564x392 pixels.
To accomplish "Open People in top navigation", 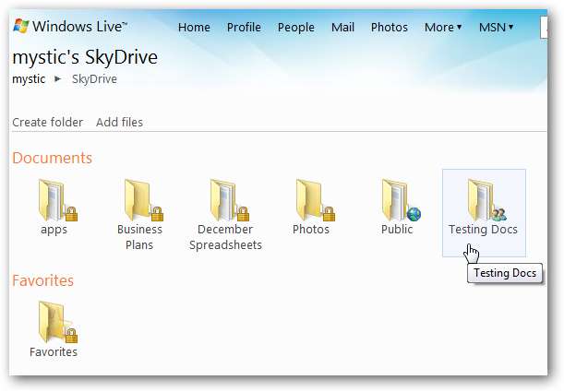I will [x=296, y=28].
